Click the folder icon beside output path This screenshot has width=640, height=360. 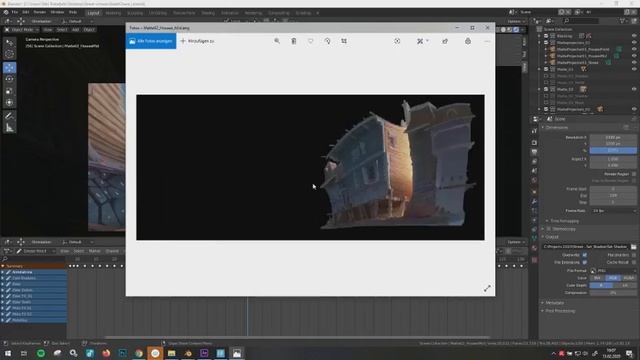[x=633, y=247]
